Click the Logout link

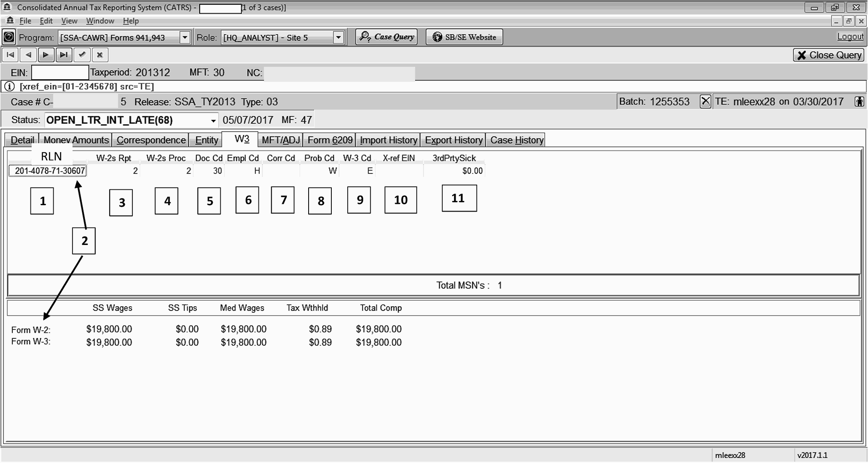[x=850, y=37]
